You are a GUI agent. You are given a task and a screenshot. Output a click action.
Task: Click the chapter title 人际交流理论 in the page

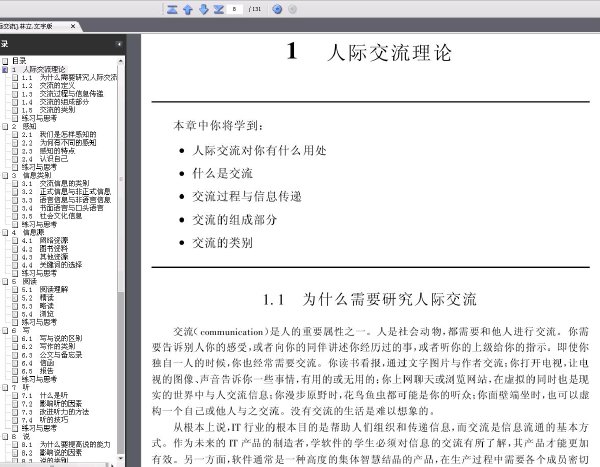tap(390, 53)
